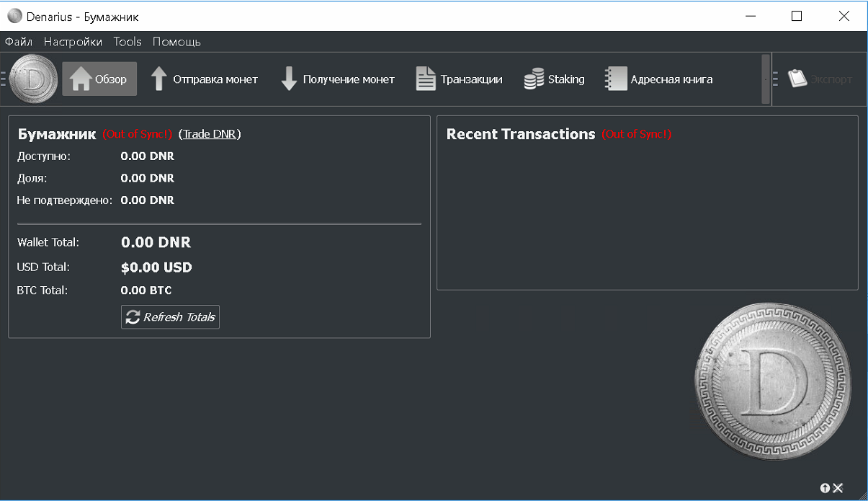Click the USD Total value $0.00 USD
The image size is (868, 501).
(x=156, y=267)
